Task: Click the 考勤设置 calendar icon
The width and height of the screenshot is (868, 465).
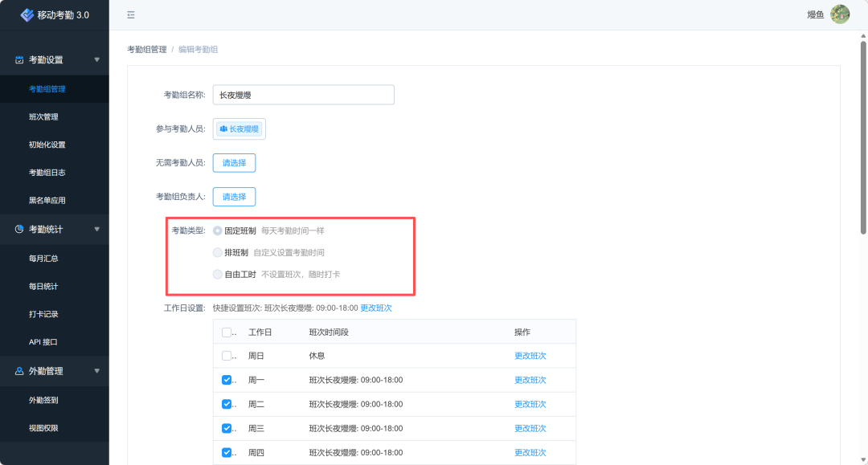Action: [19, 60]
